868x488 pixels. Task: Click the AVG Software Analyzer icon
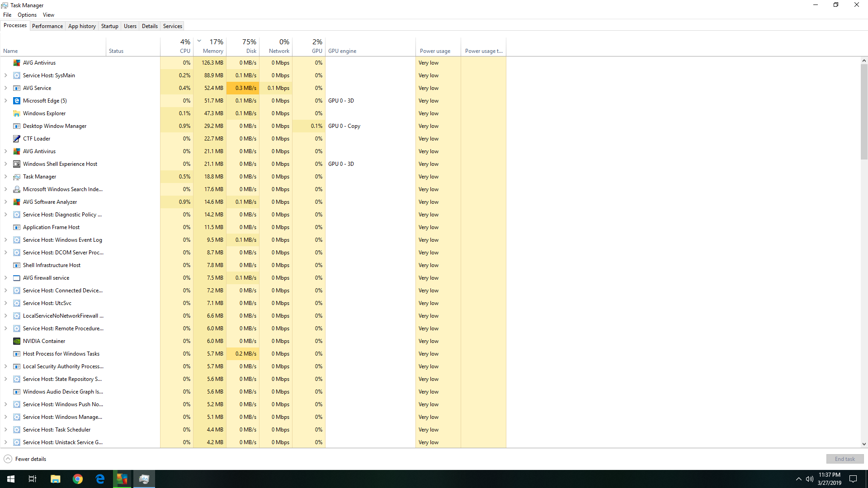tap(16, 202)
